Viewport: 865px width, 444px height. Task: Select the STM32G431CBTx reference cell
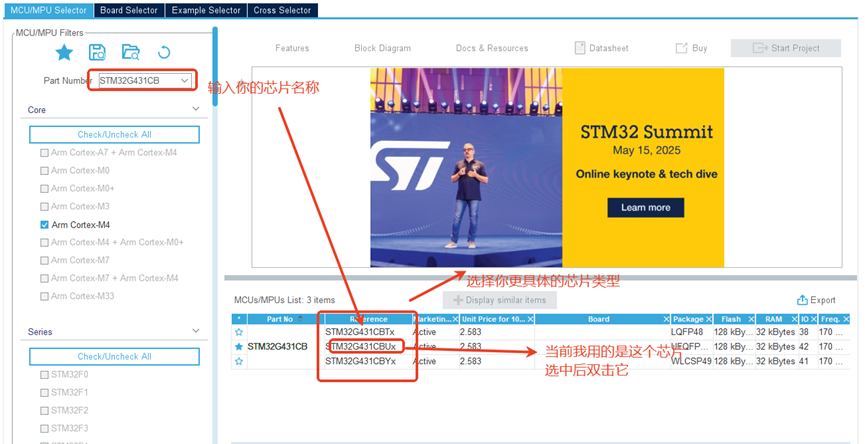360,332
